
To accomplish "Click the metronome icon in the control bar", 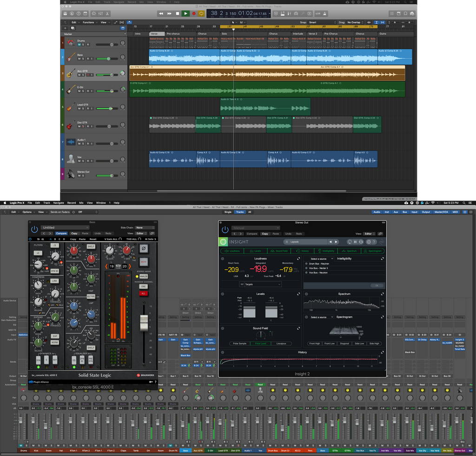I will tap(325, 13).
